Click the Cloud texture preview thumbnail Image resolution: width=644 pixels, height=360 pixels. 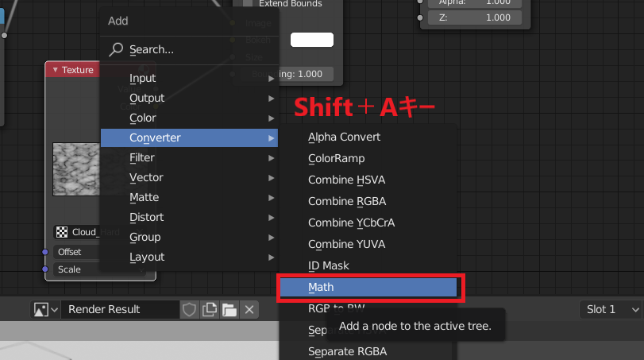click(76, 169)
